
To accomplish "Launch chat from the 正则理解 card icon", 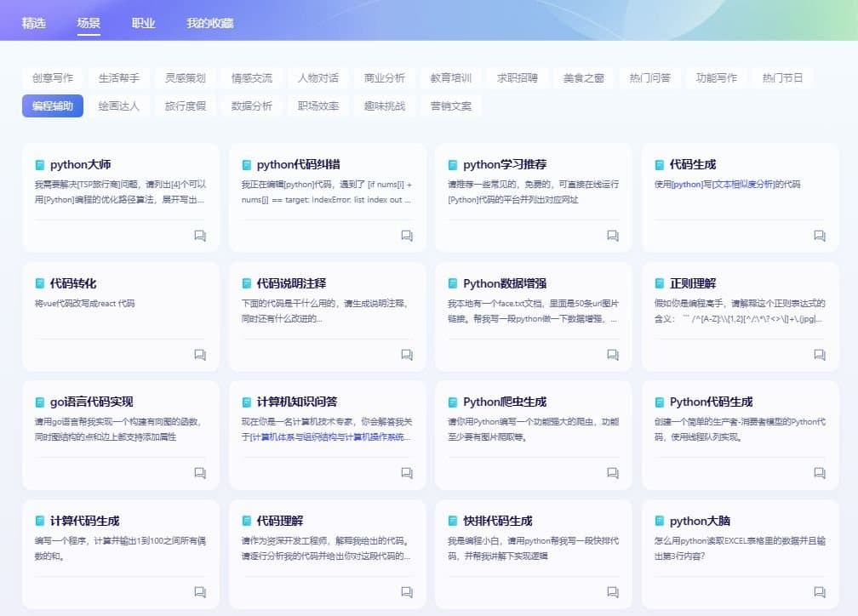I will click(820, 355).
